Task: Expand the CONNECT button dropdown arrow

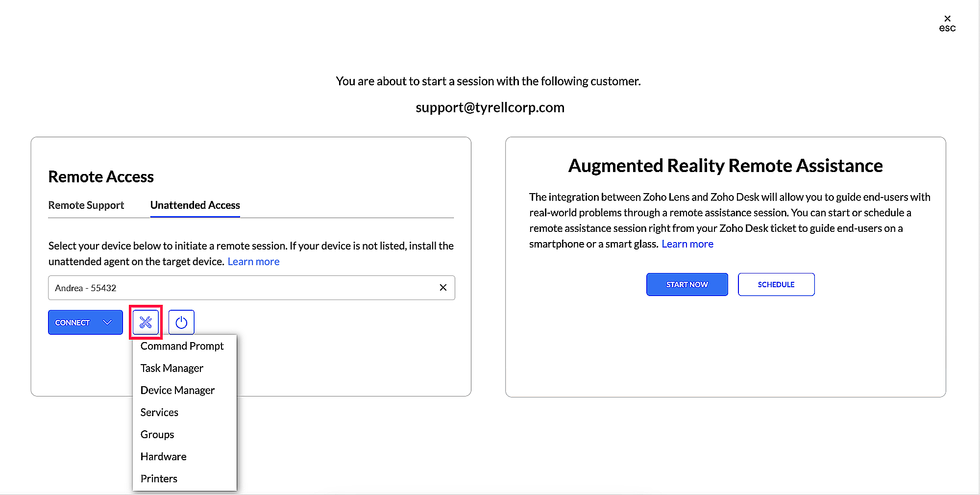Action: (x=107, y=322)
